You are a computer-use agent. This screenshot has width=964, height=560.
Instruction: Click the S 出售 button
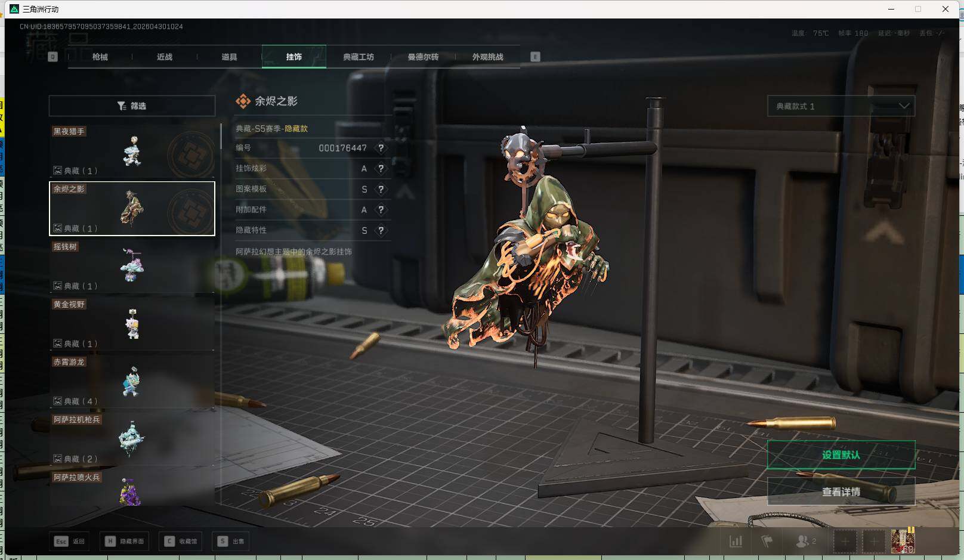coord(231,541)
